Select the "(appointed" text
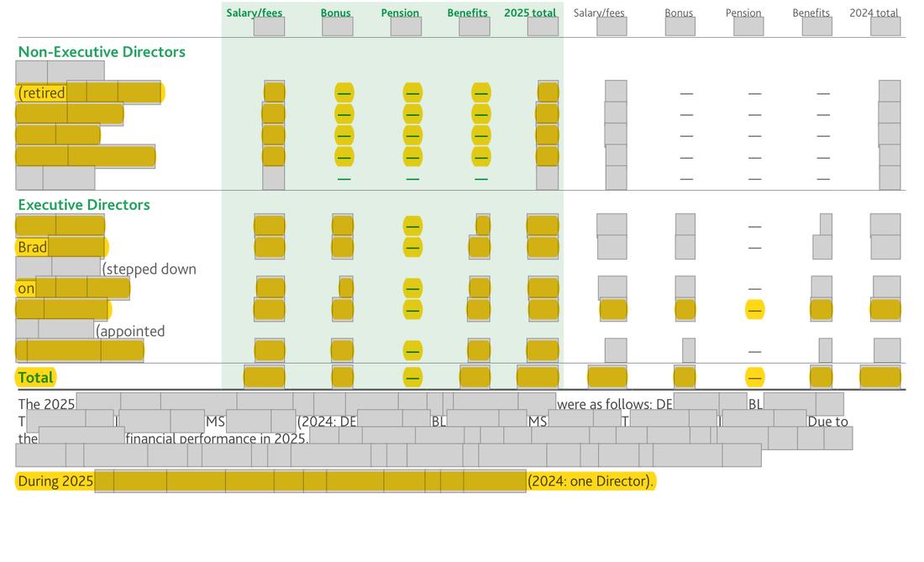The image size is (924, 562). pos(130,331)
